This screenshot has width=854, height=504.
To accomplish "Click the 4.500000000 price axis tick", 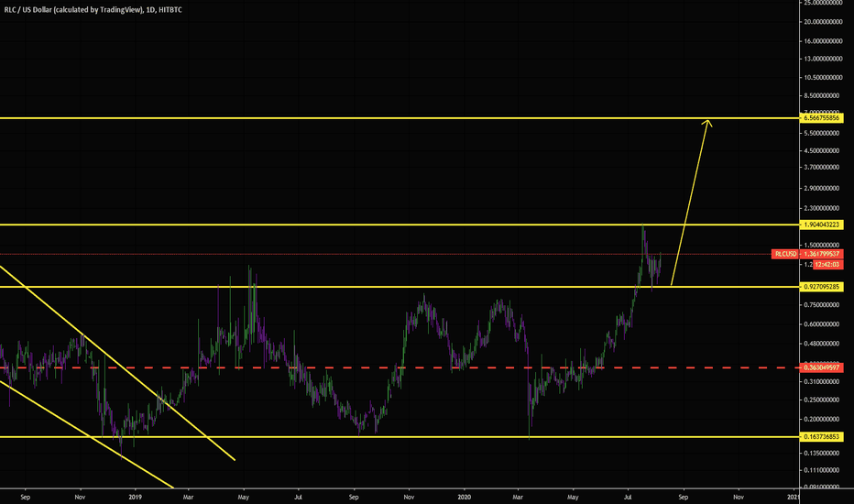I will tap(822, 151).
